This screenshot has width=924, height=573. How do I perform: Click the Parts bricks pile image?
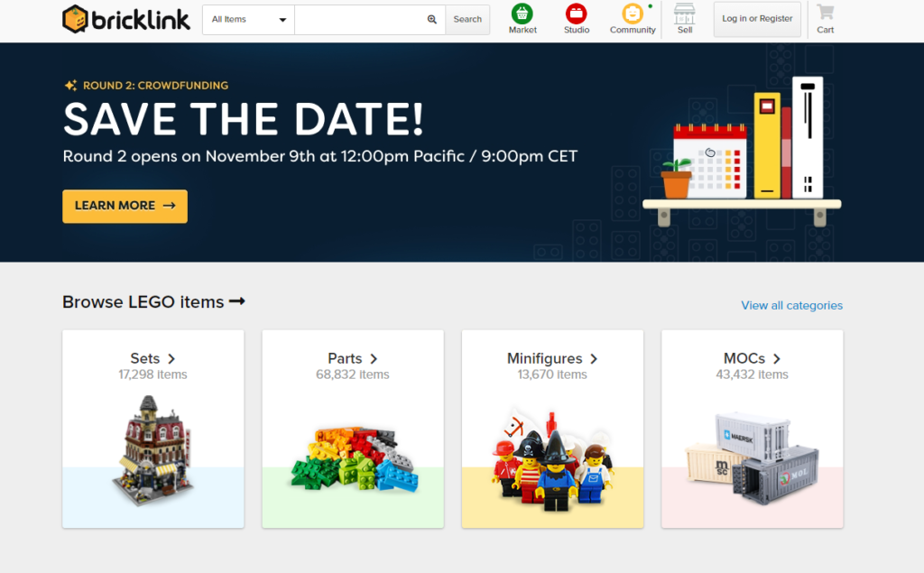coord(354,458)
